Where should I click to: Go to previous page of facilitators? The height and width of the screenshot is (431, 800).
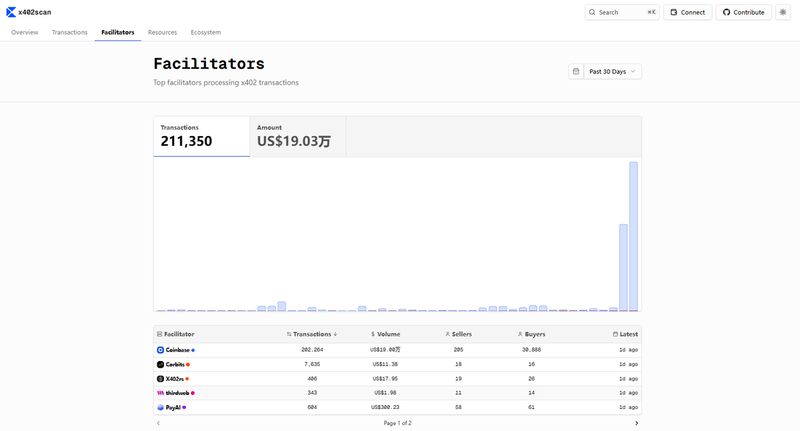(158, 423)
